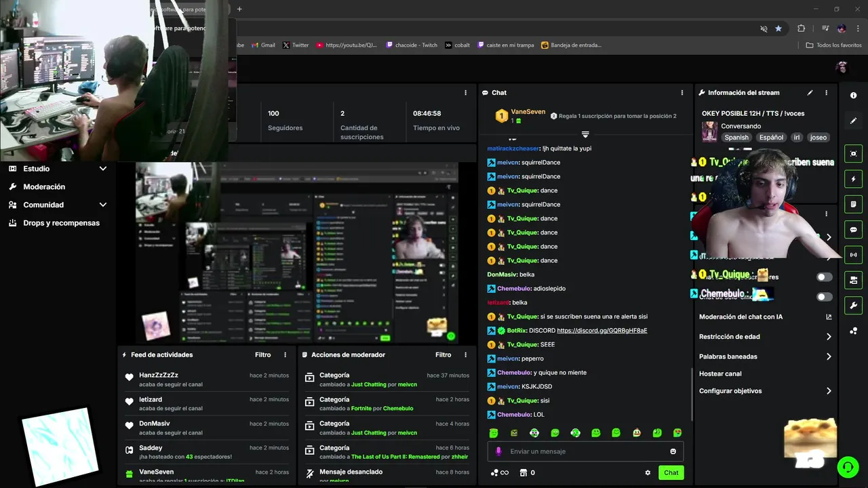Click the document notes icon in right sidebar

tap(853, 204)
